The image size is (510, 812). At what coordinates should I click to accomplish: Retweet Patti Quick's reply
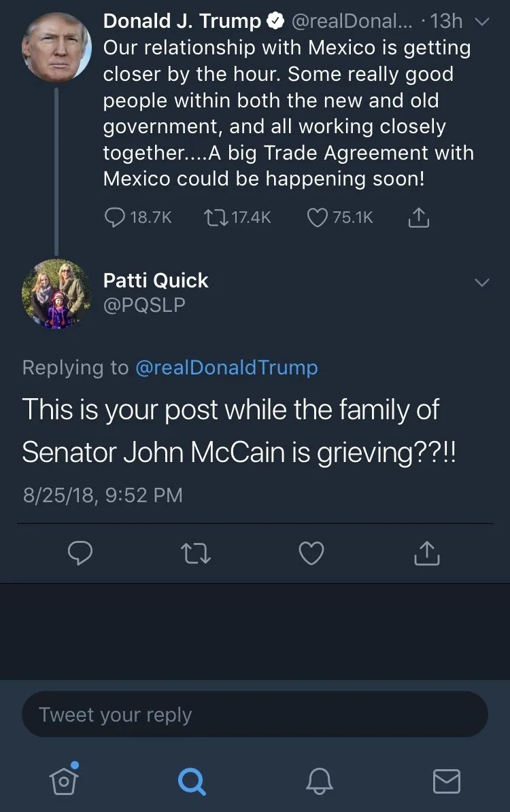(197, 553)
